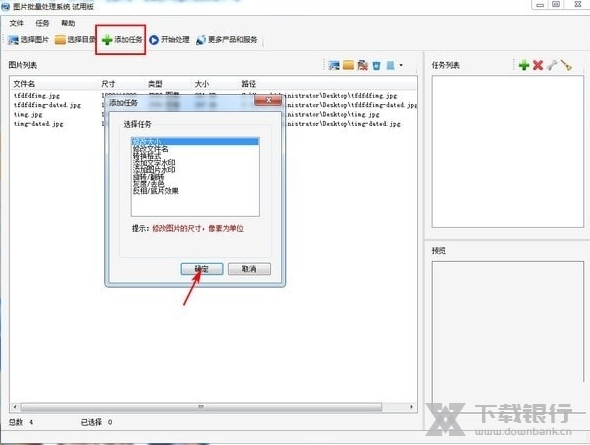The image size is (590, 445).
Task: Click the horizontal scrollbar thumb of image list
Action: pos(201,407)
